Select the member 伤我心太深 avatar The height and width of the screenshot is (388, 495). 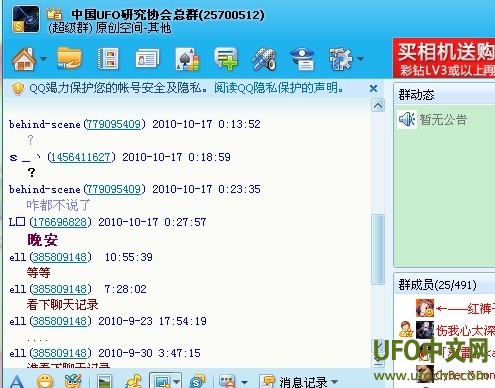click(x=425, y=330)
